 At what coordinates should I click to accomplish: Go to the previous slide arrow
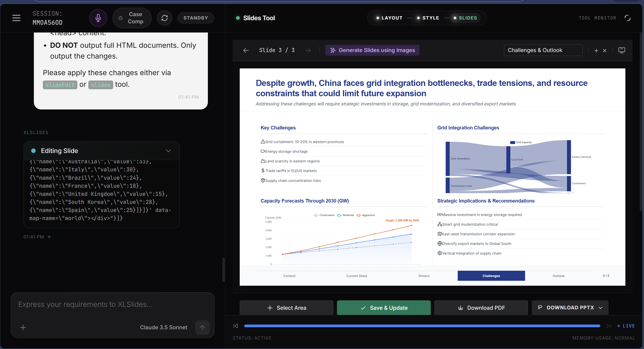click(246, 50)
